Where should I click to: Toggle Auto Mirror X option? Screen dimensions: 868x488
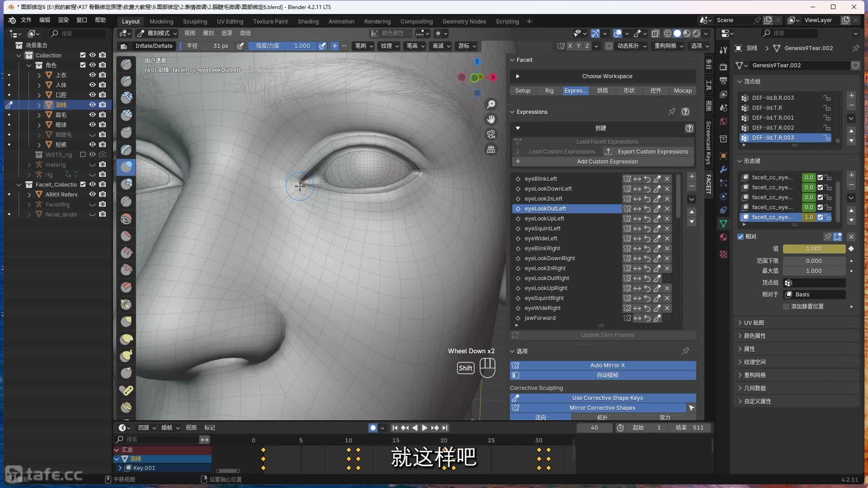click(603, 366)
